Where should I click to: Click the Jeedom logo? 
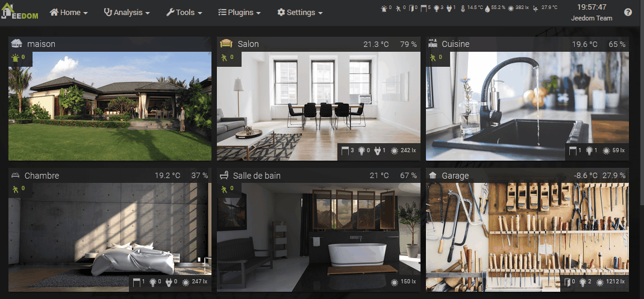click(20, 12)
